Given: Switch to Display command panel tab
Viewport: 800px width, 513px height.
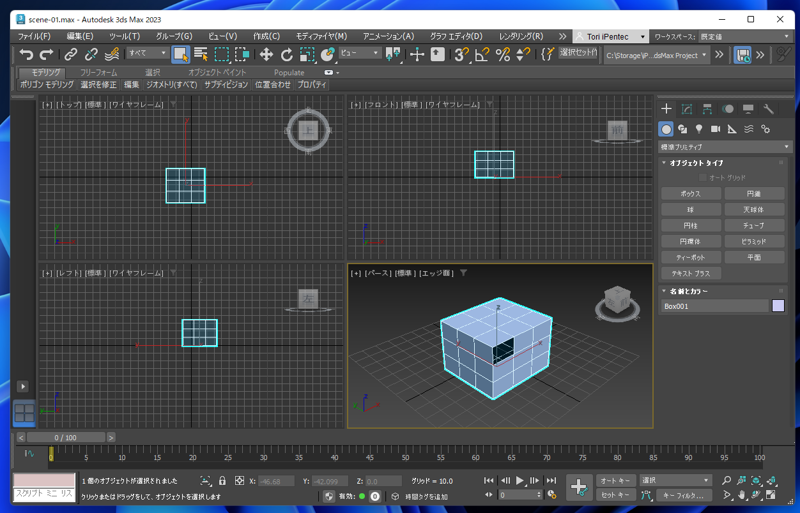Looking at the screenshot, I should [x=748, y=109].
